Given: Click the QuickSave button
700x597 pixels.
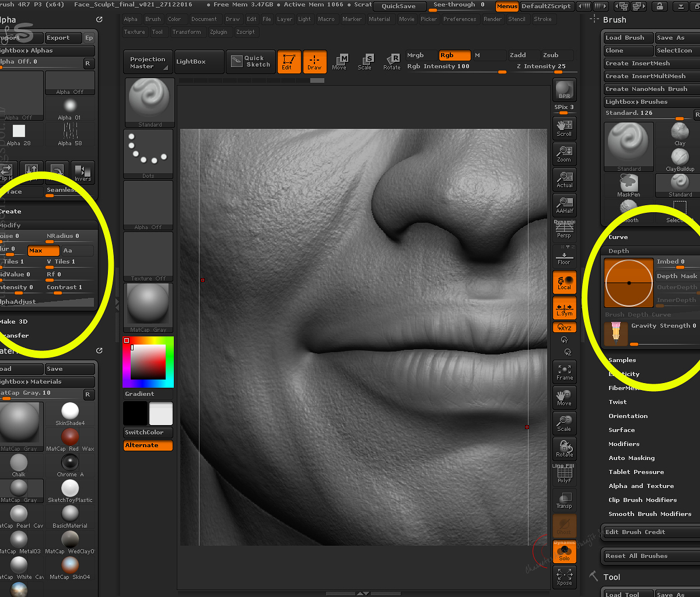Looking at the screenshot, I should [x=399, y=6].
